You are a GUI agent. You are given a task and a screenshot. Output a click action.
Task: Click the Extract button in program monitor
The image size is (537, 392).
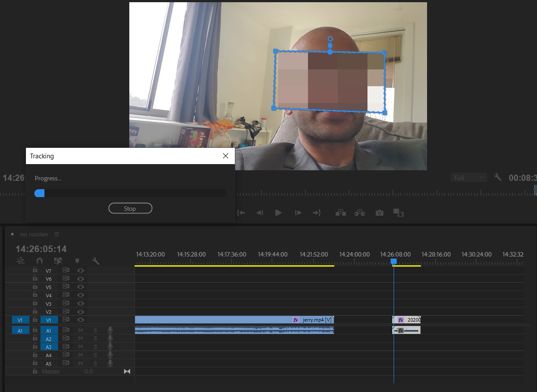click(x=360, y=213)
